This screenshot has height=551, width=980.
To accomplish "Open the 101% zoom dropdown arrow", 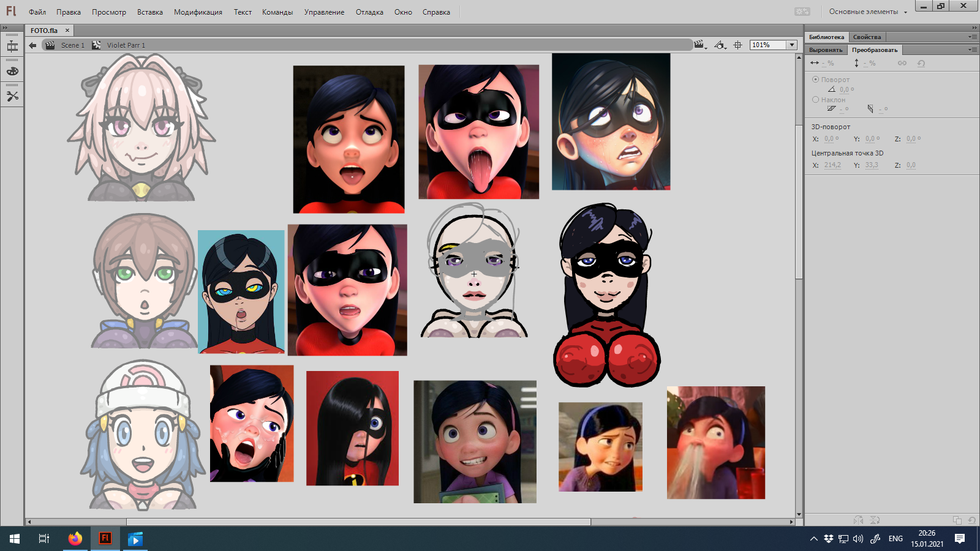I will click(792, 45).
